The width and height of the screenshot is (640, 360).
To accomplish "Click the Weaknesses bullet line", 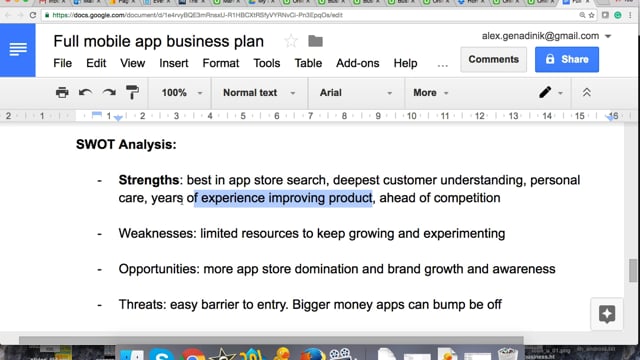I will (x=312, y=233).
